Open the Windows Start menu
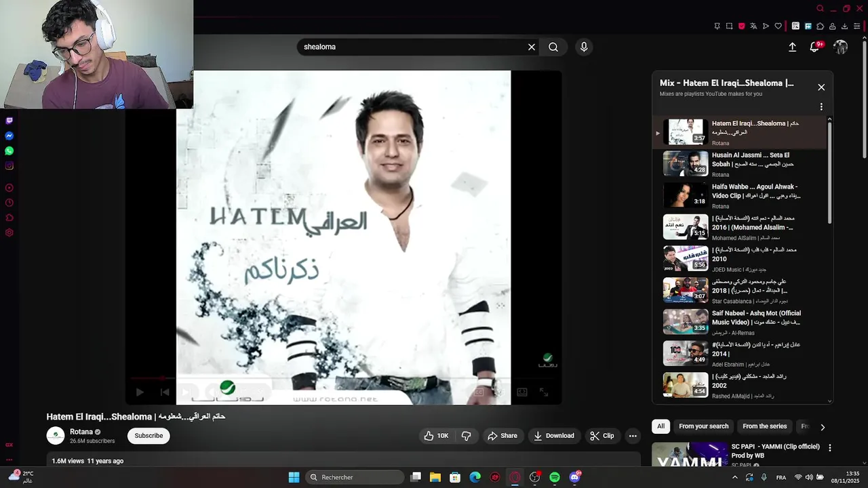 [x=294, y=477]
